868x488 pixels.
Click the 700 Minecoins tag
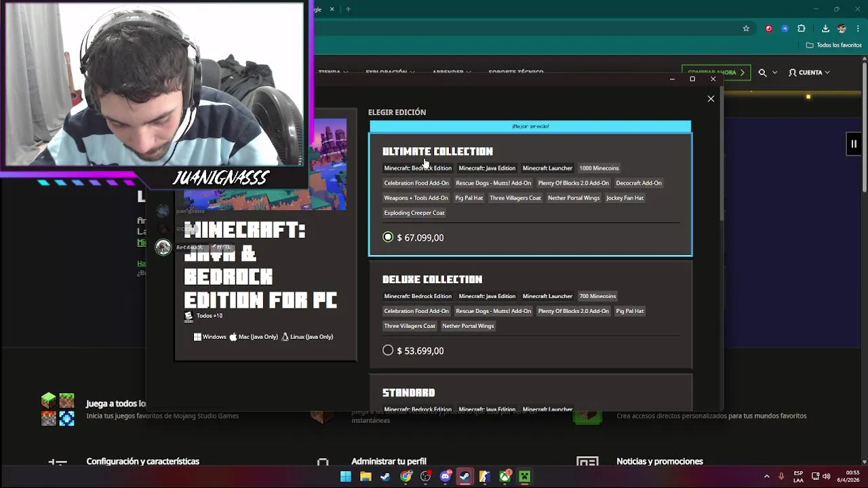(597, 296)
